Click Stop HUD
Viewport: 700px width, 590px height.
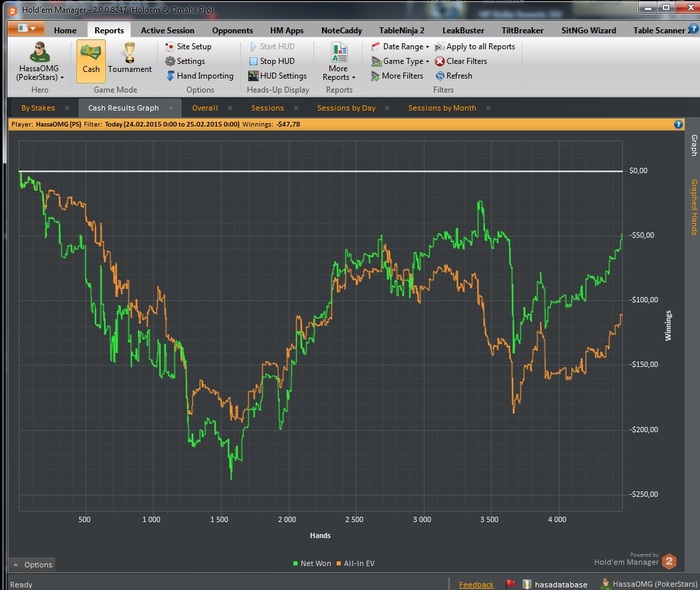pyautogui.click(x=272, y=61)
